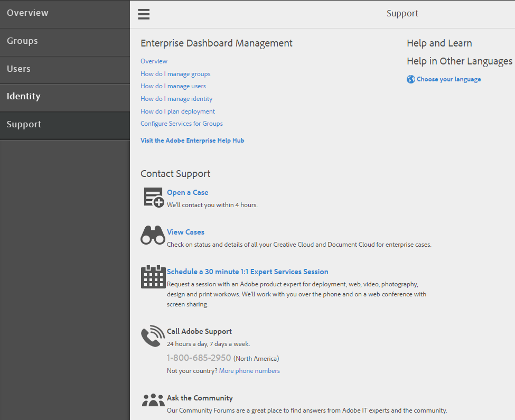Screen dimensions: 515x420
Task: Click Schedule a 30 minute Expert Services Session
Action: coord(247,271)
